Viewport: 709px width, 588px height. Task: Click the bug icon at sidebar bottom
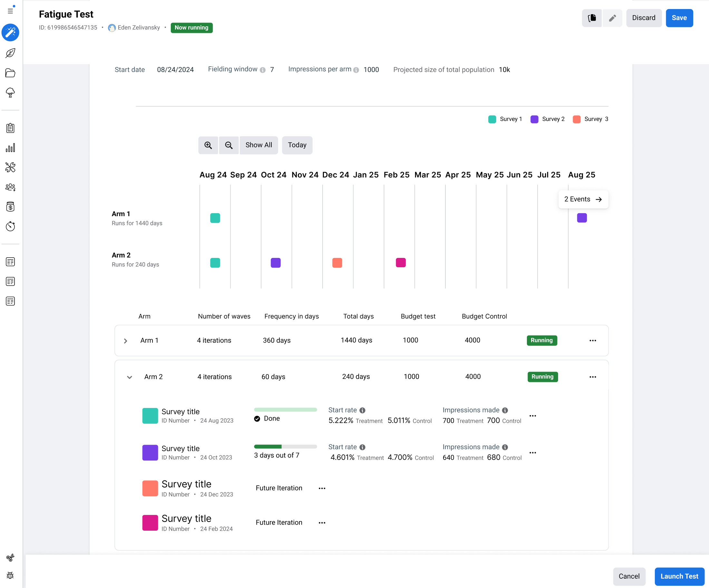click(x=10, y=575)
